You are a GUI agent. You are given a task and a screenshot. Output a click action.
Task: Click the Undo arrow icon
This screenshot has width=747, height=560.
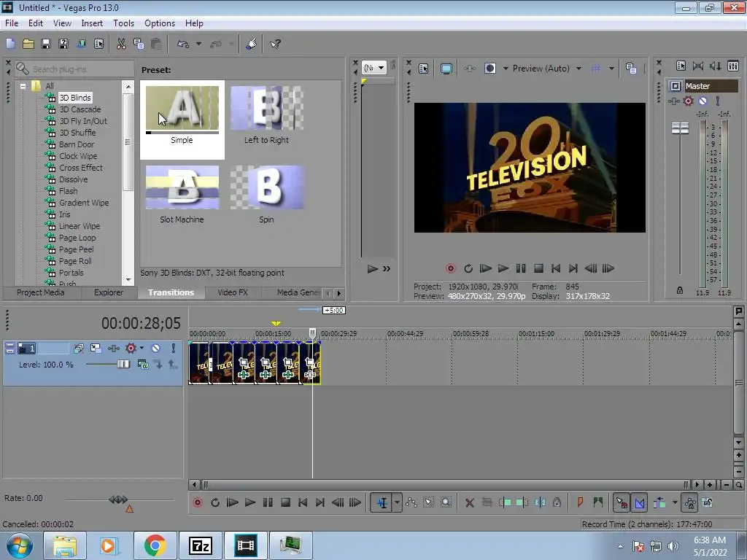pos(183,44)
